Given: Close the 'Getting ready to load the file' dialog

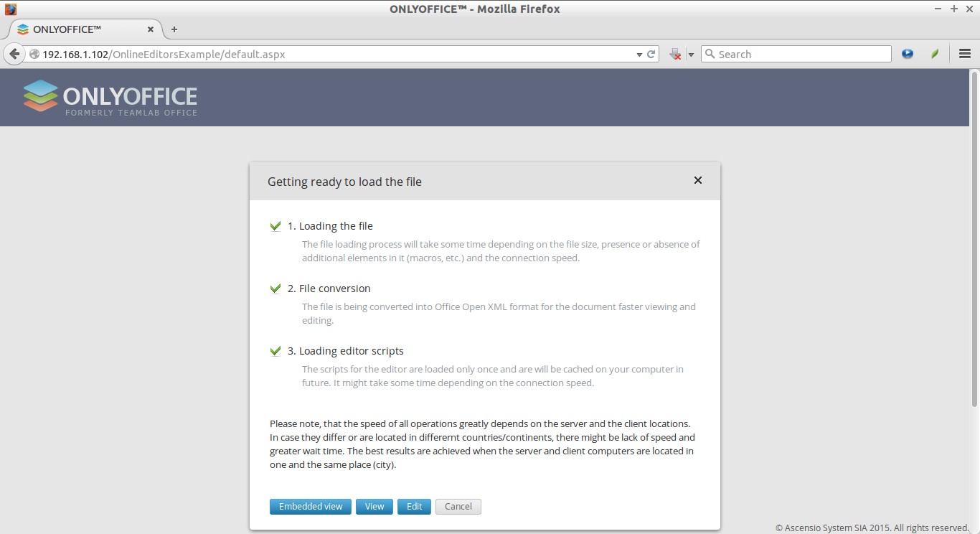Looking at the screenshot, I should (697, 181).
